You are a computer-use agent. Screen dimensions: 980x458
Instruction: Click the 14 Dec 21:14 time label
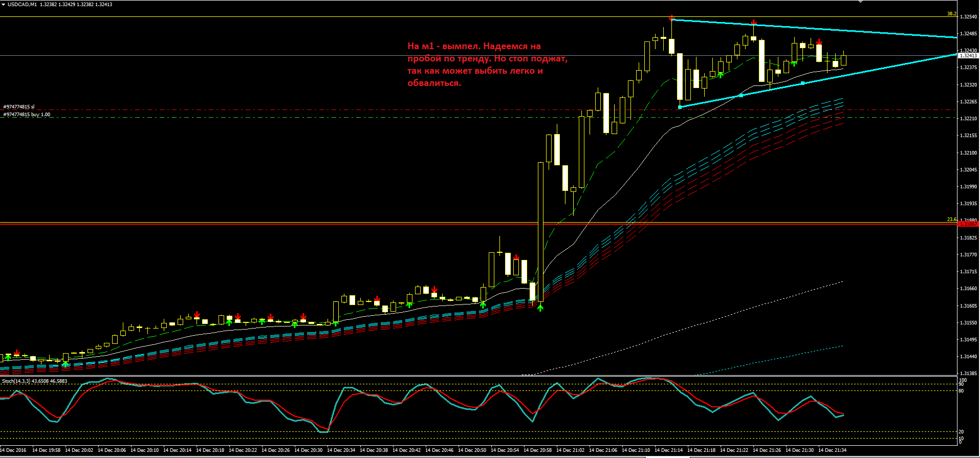[668, 450]
